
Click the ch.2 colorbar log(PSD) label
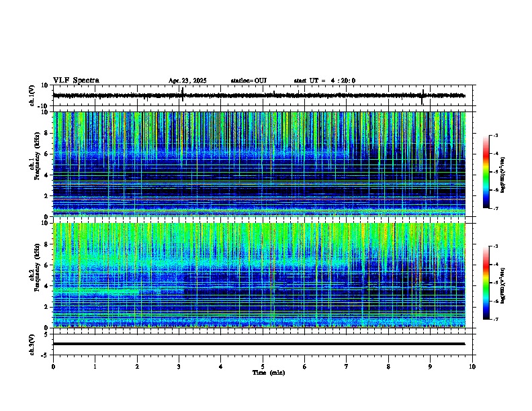coord(502,286)
